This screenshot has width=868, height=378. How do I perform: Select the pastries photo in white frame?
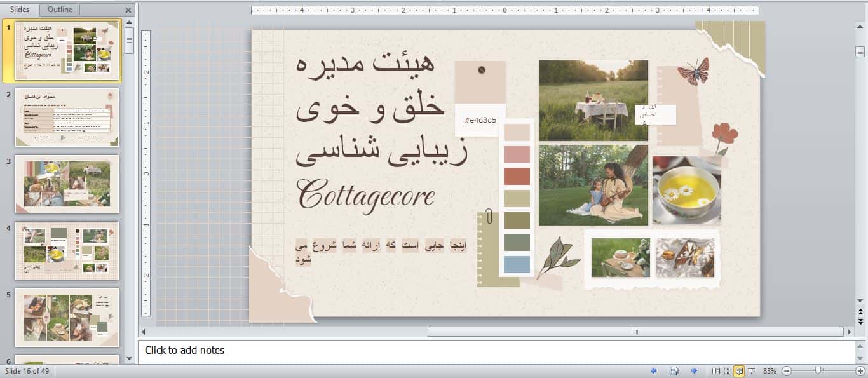685,257
